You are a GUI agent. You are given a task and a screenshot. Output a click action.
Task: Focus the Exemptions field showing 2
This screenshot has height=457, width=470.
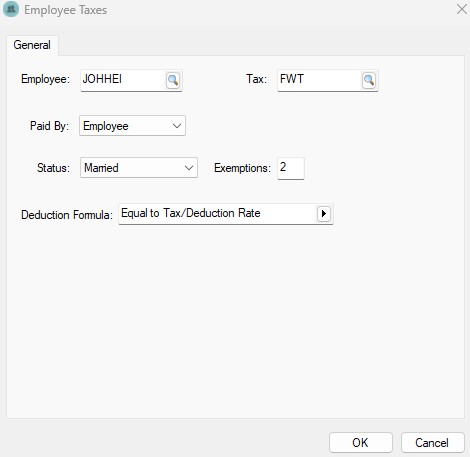(x=291, y=168)
